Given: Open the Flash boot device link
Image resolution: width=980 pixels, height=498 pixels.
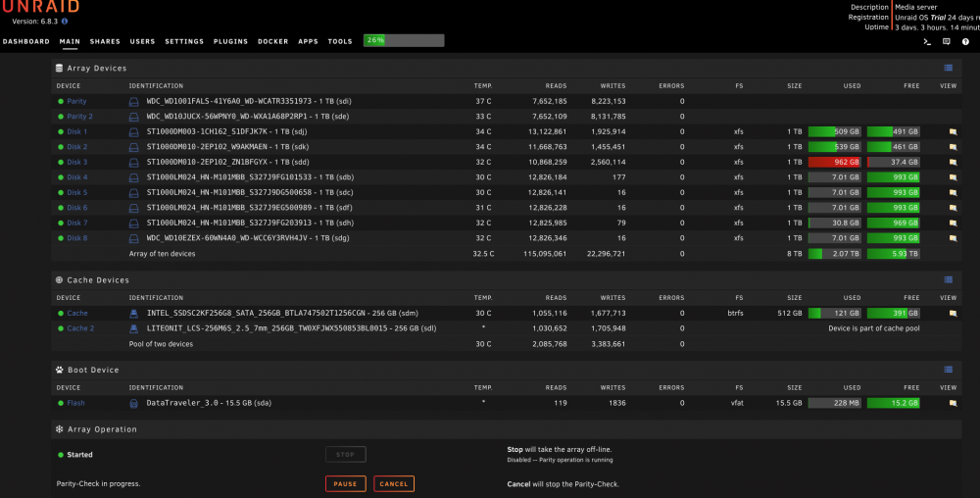Looking at the screenshot, I should point(75,403).
